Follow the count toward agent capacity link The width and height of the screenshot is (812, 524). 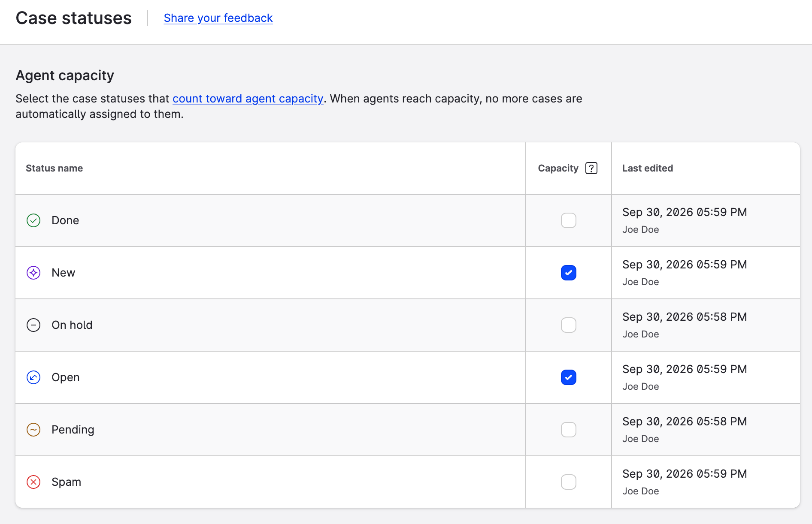click(248, 99)
